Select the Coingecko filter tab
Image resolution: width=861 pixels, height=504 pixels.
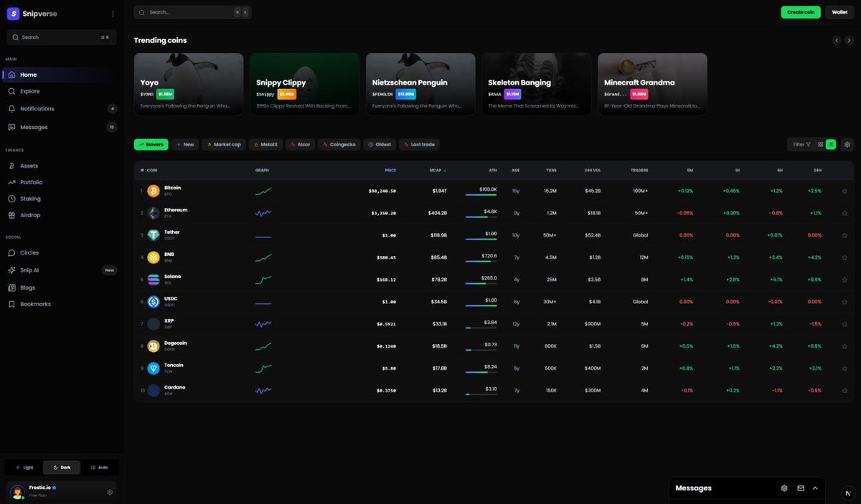point(339,144)
